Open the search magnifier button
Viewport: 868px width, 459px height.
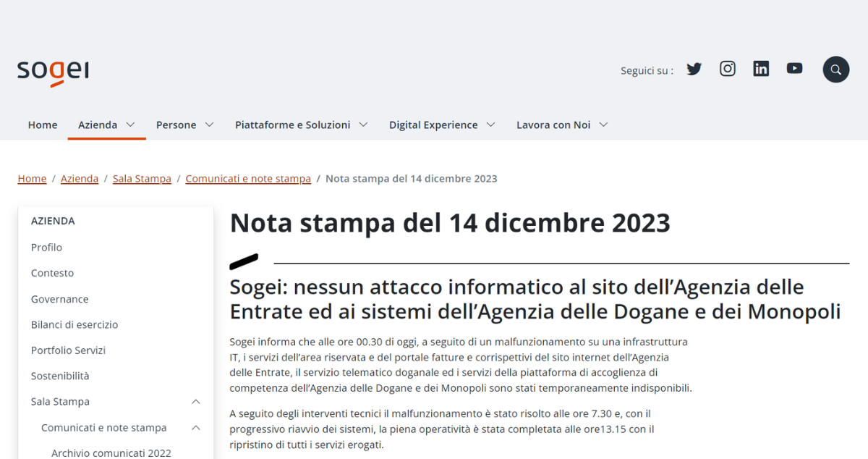pos(836,70)
